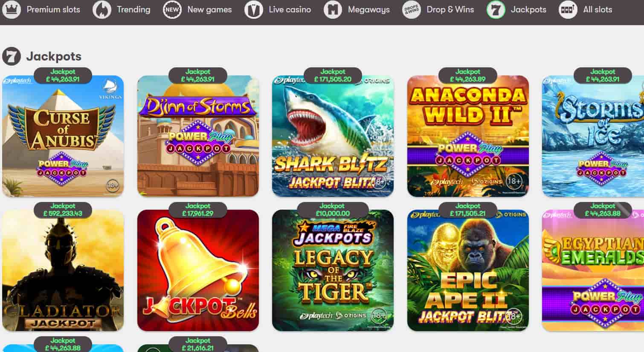Open Epic Ape II Jackpot Blitz

pyautogui.click(x=468, y=270)
